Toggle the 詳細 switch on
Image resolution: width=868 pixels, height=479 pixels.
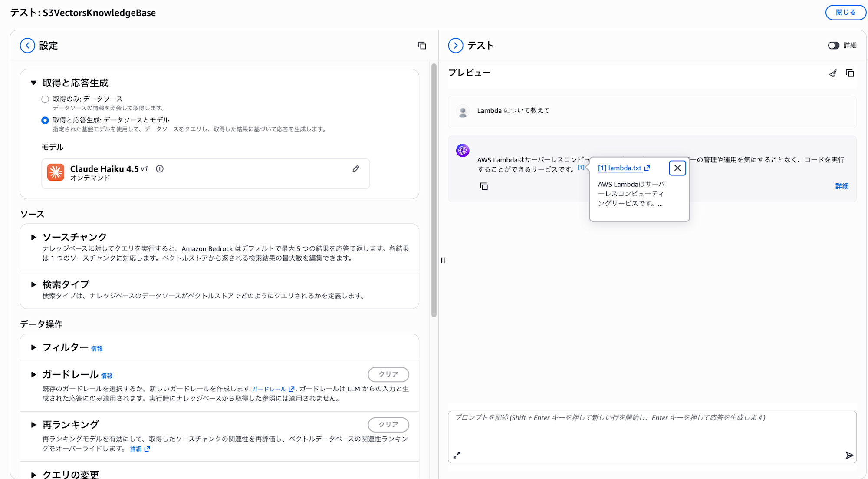pos(833,46)
